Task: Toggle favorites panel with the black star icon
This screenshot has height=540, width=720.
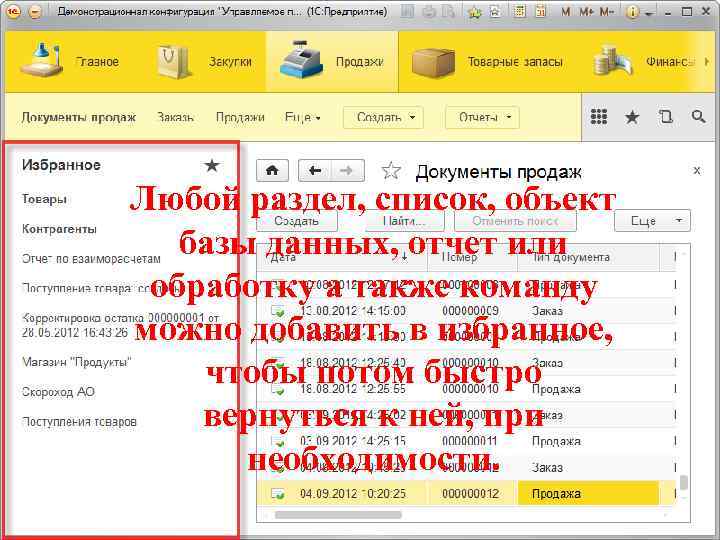Action: [x=632, y=117]
